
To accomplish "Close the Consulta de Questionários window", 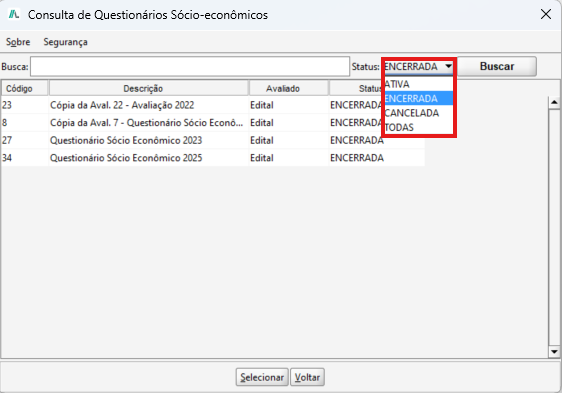I will [546, 14].
